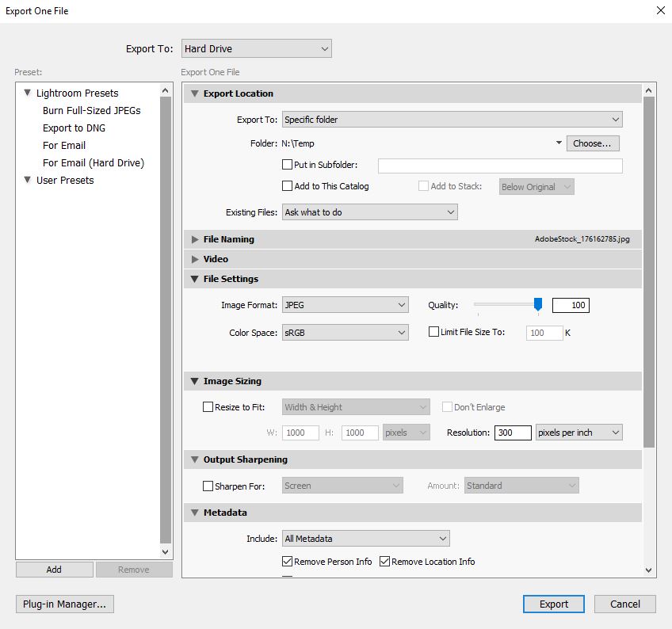Click the preset list scroll-up arrow
The height and width of the screenshot is (629, 672).
coord(166,90)
